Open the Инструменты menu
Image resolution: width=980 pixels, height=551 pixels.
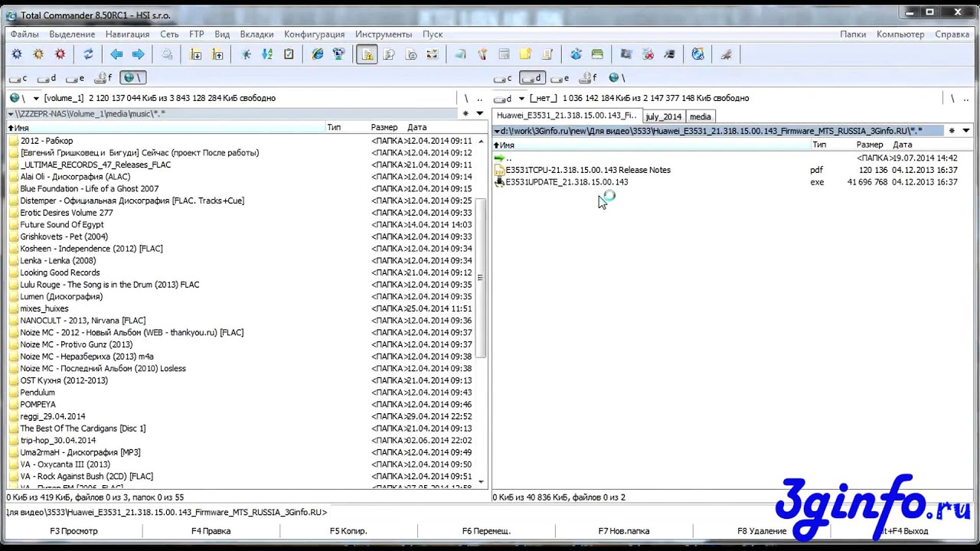pyautogui.click(x=384, y=34)
